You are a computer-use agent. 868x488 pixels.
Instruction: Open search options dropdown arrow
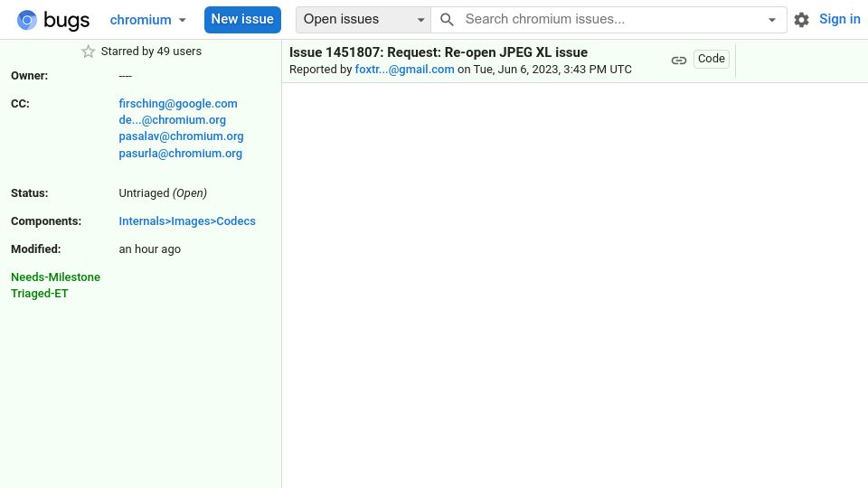click(771, 20)
